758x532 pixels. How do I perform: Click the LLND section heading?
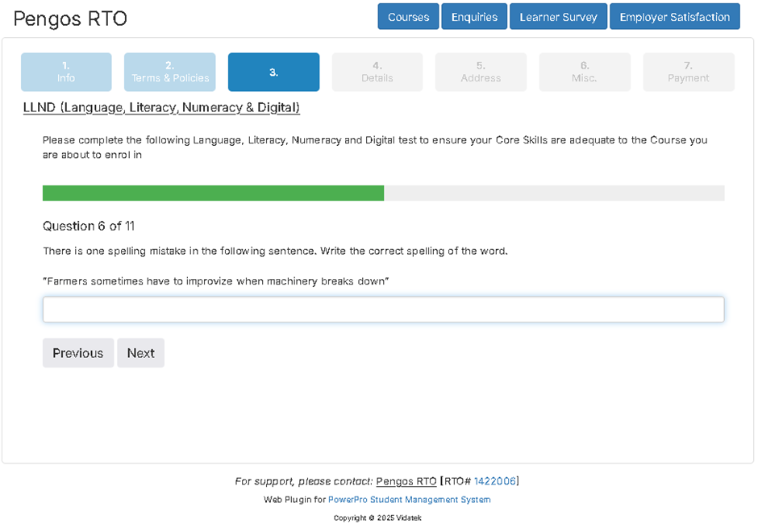pos(161,107)
